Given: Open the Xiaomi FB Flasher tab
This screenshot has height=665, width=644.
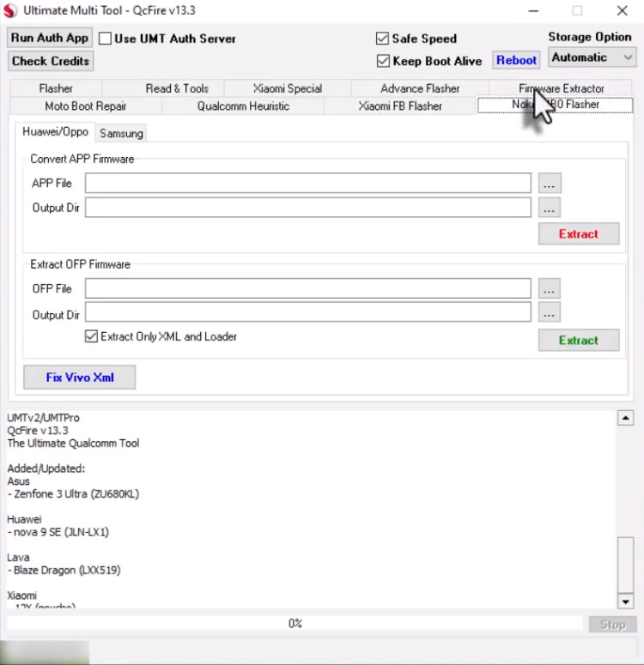Looking at the screenshot, I should (400, 106).
